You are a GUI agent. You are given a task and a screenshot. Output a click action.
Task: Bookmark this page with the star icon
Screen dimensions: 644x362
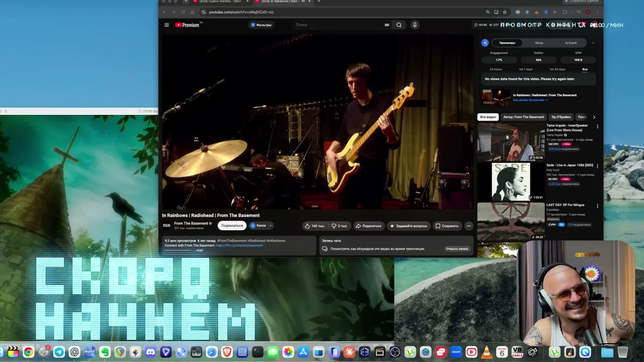[505, 12]
